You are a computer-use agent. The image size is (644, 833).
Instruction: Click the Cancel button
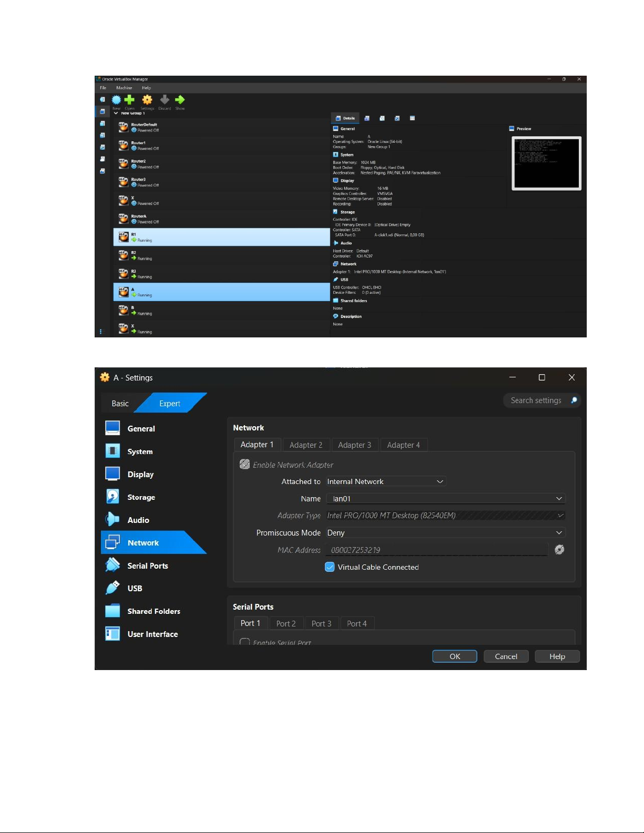click(x=506, y=656)
